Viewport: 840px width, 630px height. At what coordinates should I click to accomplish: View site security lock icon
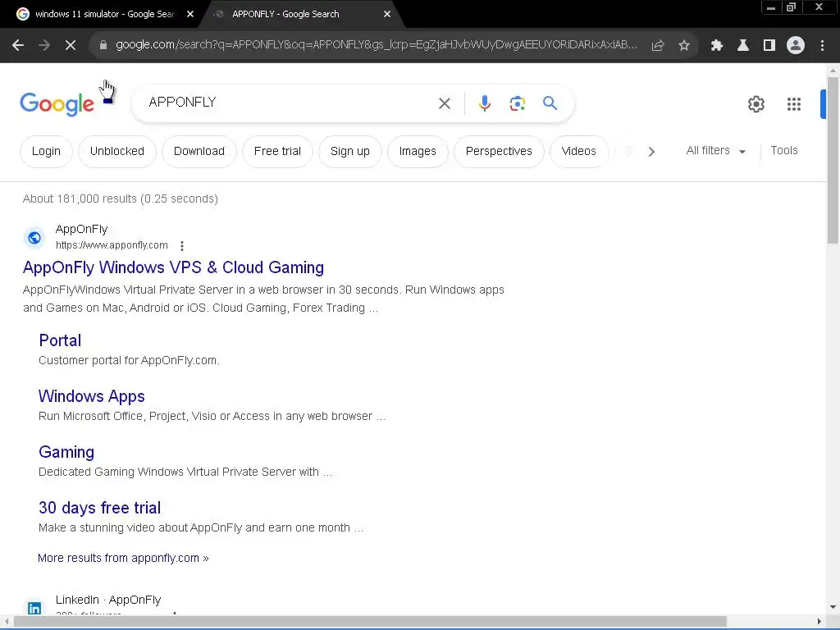coord(103,46)
